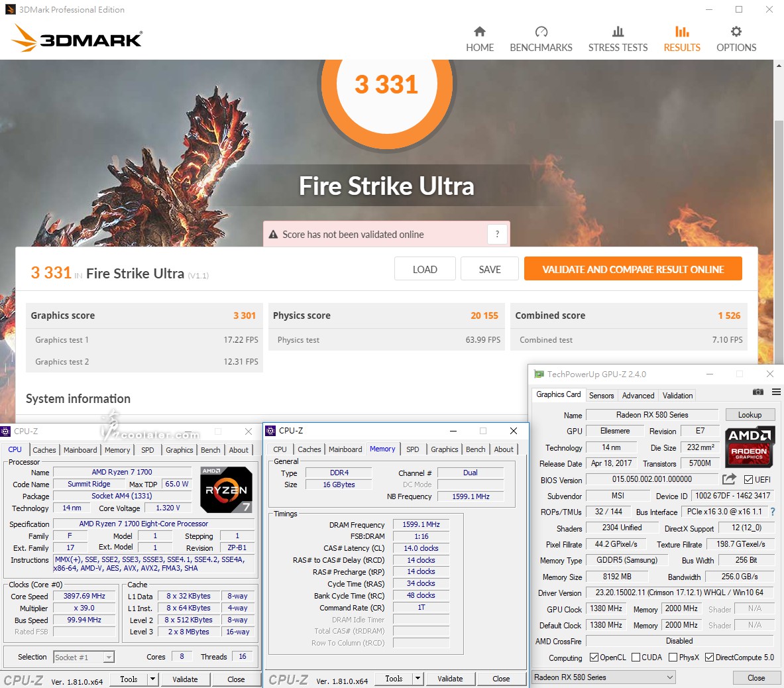
Task: Switch to the Validation tab in GPU-Z
Action: coord(677,396)
